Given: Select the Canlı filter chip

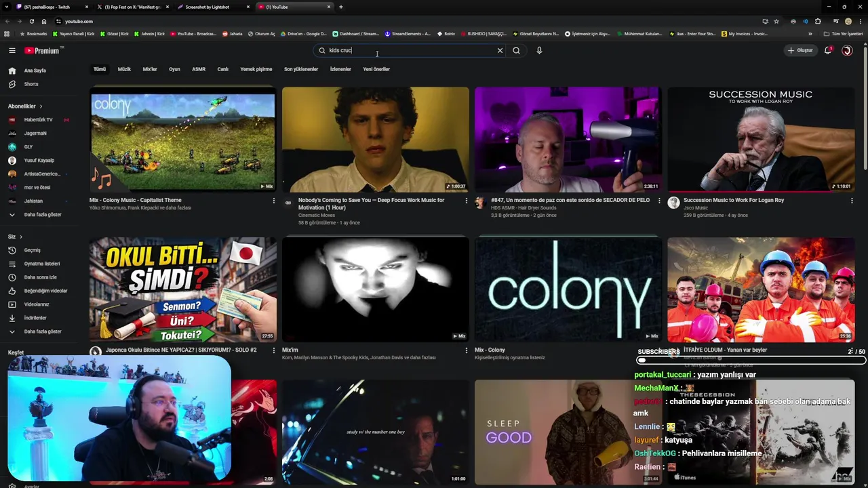Looking at the screenshot, I should tap(222, 69).
